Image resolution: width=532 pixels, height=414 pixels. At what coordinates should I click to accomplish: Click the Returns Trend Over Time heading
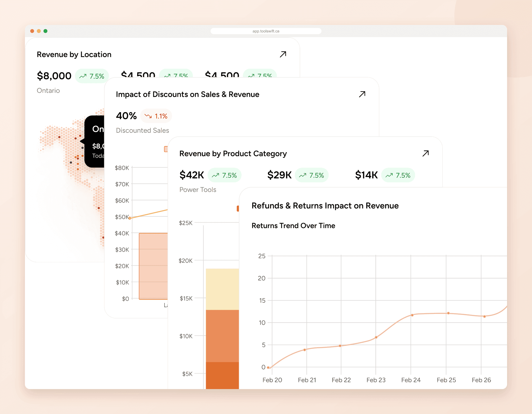[293, 226]
